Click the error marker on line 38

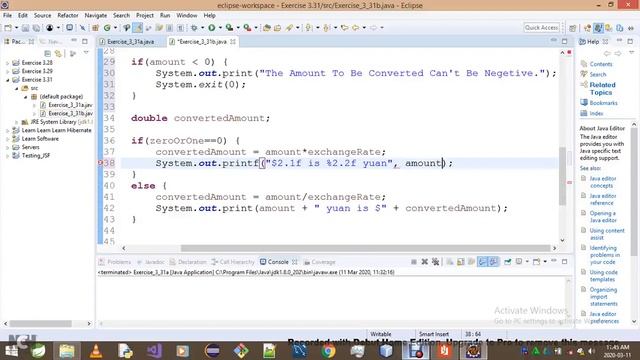100,163
